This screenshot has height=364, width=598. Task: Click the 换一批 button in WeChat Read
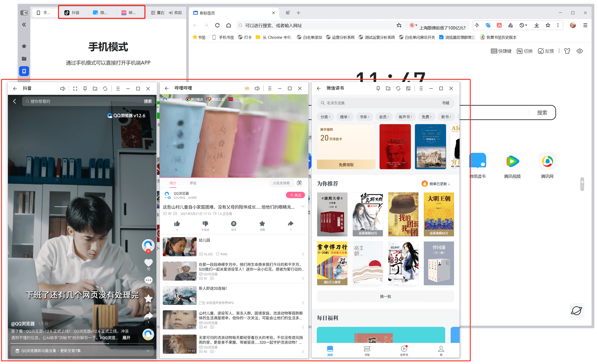385,296
